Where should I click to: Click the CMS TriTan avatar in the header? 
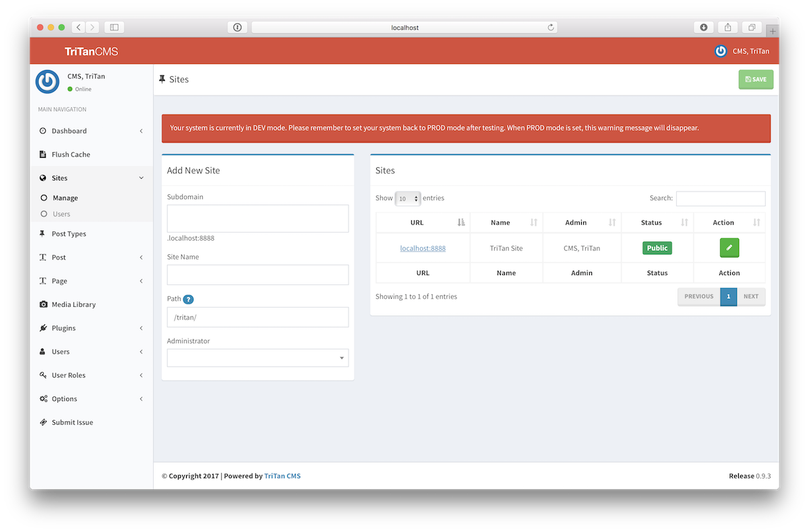[721, 51]
